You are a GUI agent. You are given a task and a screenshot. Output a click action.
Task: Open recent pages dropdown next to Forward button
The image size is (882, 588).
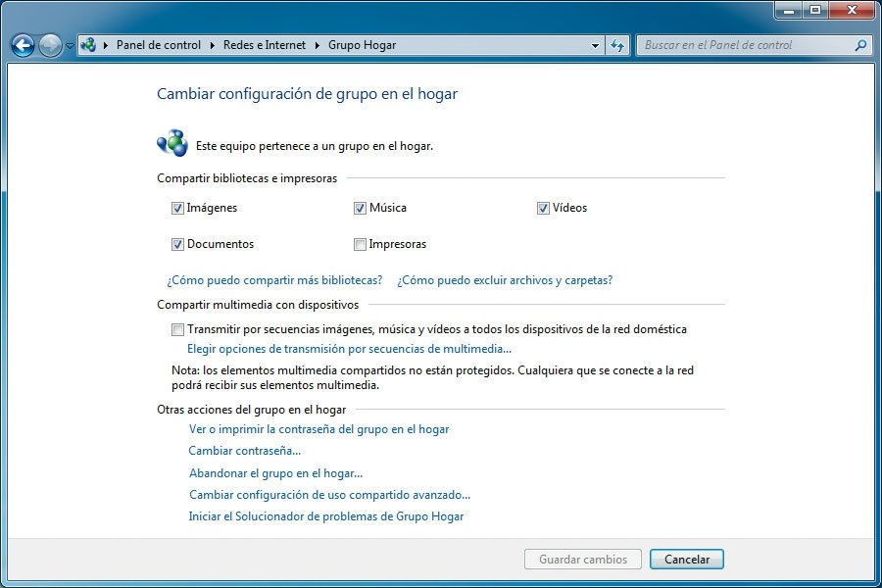pos(70,46)
